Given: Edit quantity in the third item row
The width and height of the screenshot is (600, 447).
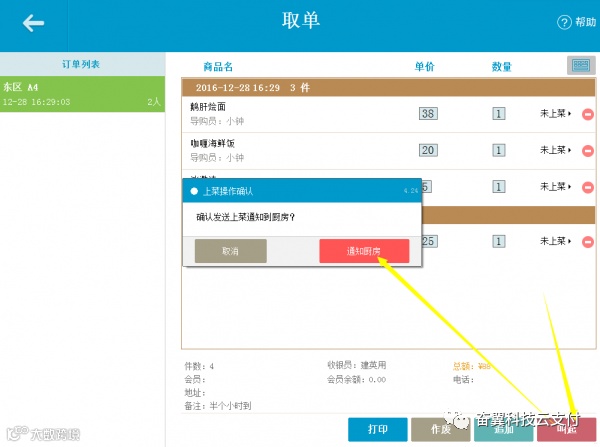Looking at the screenshot, I should (499, 187).
